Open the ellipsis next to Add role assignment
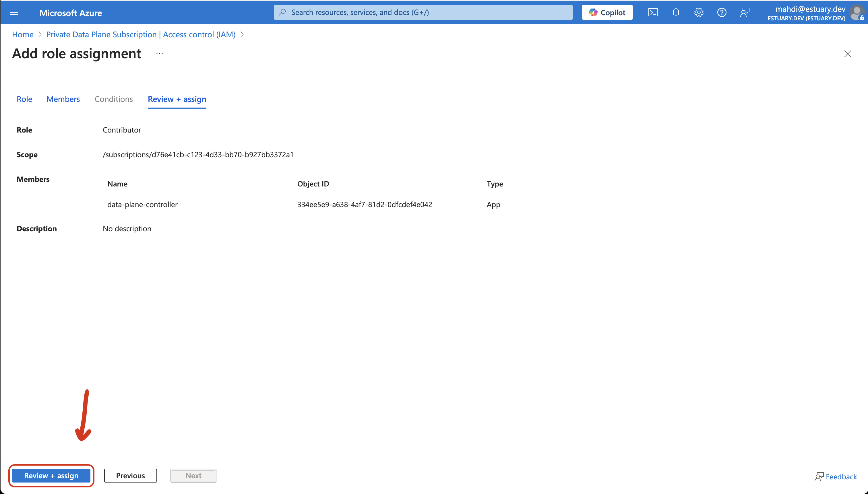This screenshot has height=494, width=868. point(159,54)
